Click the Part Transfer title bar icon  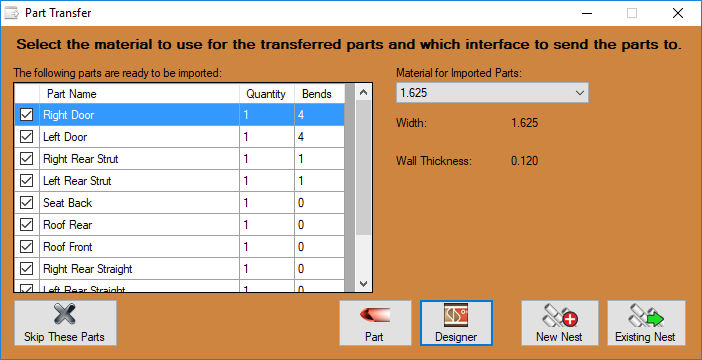tap(12, 13)
